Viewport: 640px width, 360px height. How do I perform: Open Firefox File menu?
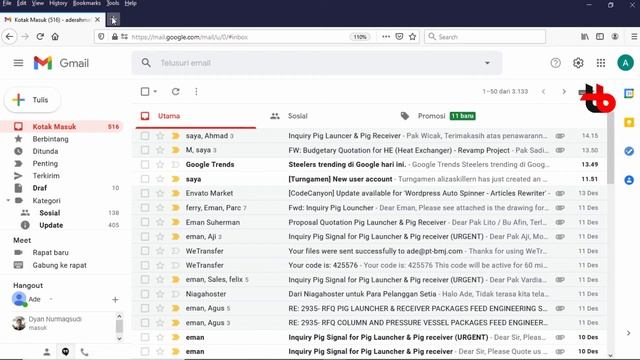click(x=7, y=3)
